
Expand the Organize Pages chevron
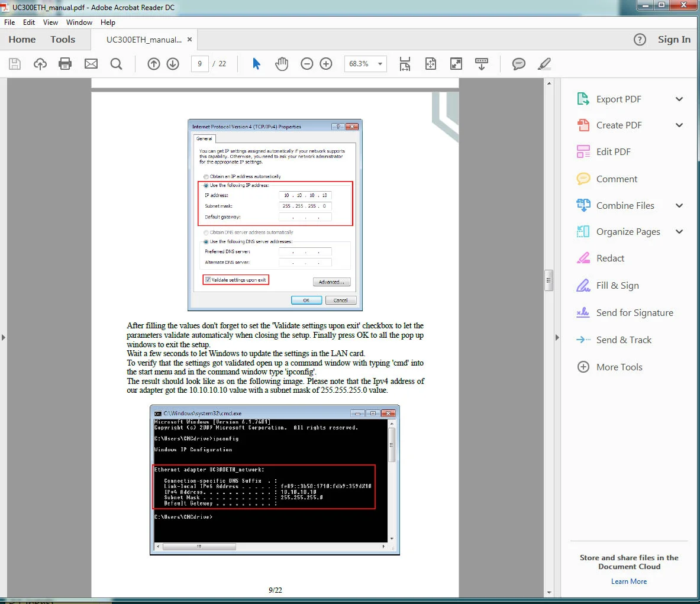click(x=679, y=232)
